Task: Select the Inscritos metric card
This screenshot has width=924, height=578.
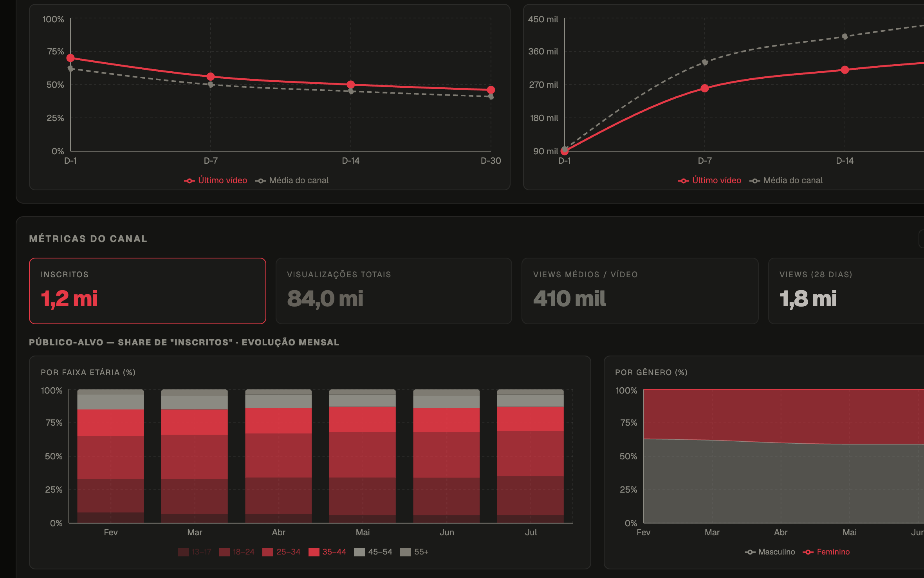Action: [148, 291]
